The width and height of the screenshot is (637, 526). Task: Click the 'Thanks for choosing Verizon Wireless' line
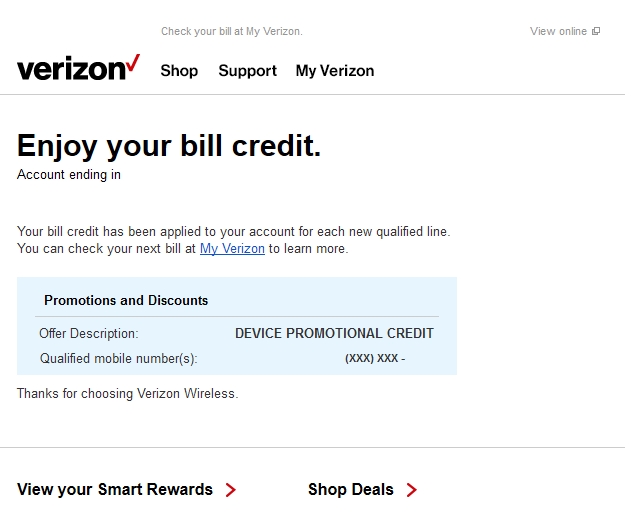point(128,394)
